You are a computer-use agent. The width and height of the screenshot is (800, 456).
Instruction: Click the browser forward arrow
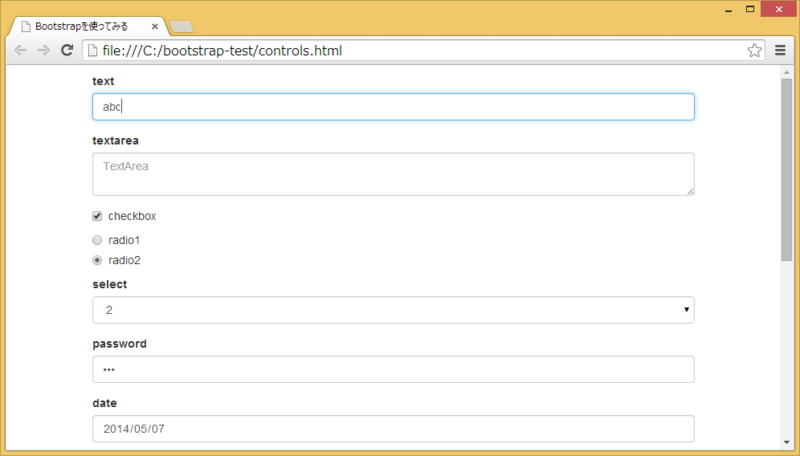click(x=43, y=50)
